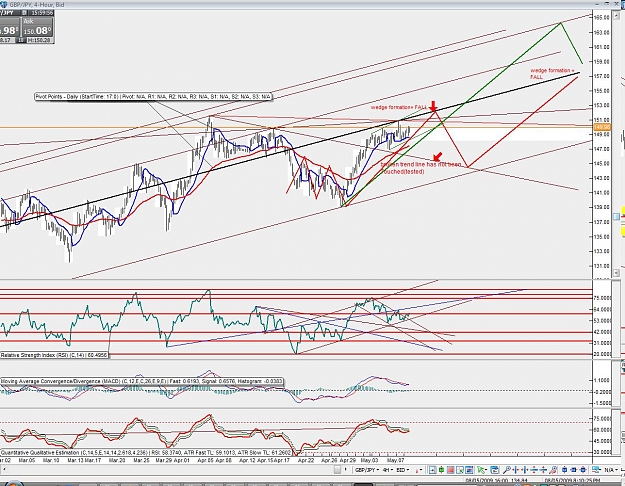Click the Apr.22 date axis label

306,460
